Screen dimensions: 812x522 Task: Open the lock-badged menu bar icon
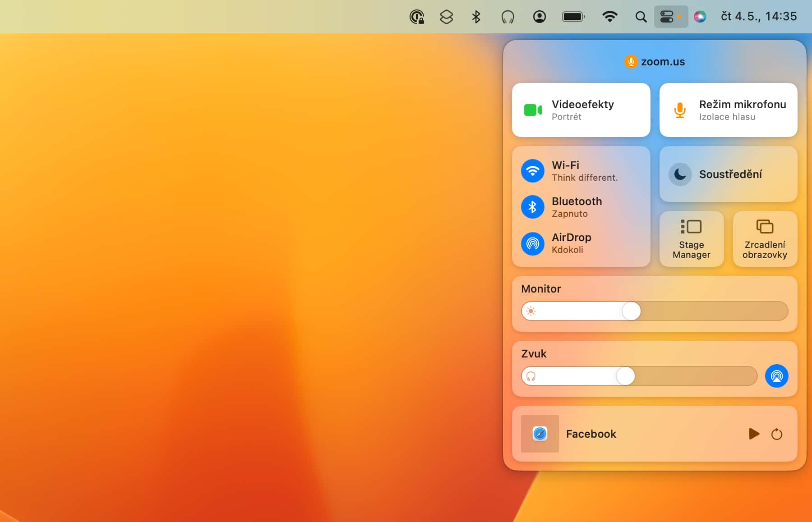416,17
